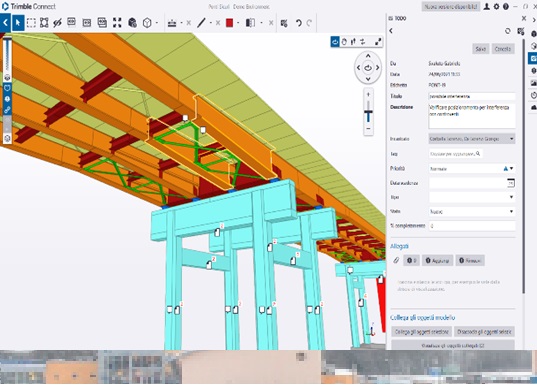The width and height of the screenshot is (537, 391).
Task: Click the fullscreen expand arrows in viewport
Action: coord(378,42)
